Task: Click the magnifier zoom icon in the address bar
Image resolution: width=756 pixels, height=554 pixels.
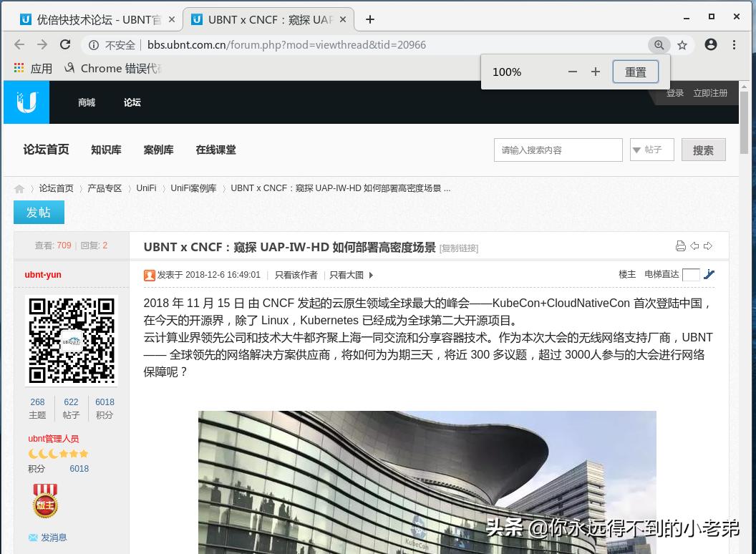Action: coord(659,44)
